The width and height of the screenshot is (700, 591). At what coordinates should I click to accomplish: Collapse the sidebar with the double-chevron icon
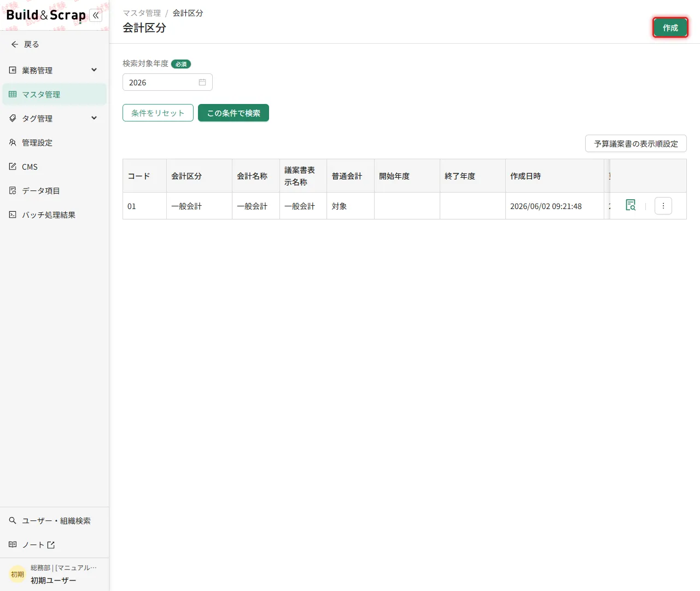[x=96, y=15]
